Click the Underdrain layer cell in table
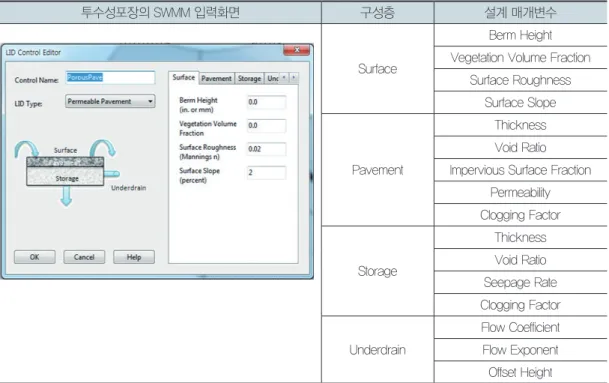Viewport: 609px width, 383px height. coord(378,350)
